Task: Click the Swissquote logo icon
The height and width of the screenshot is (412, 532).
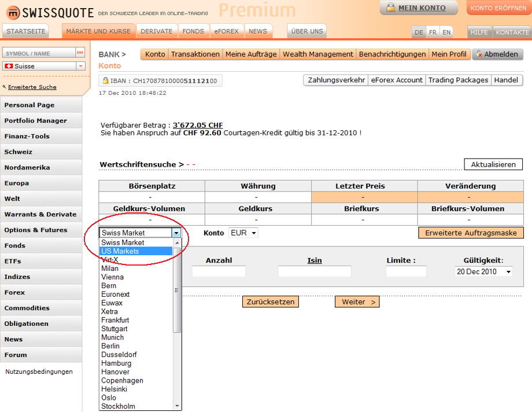Action: click(13, 13)
